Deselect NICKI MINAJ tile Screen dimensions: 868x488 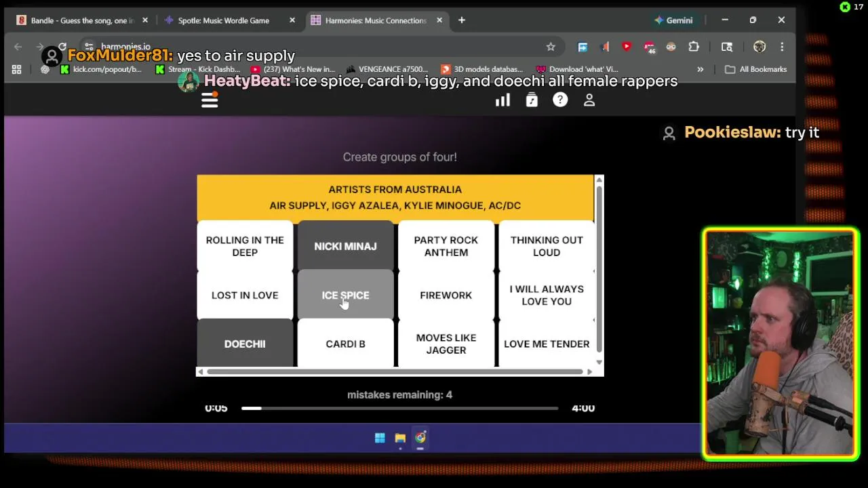[x=345, y=246]
